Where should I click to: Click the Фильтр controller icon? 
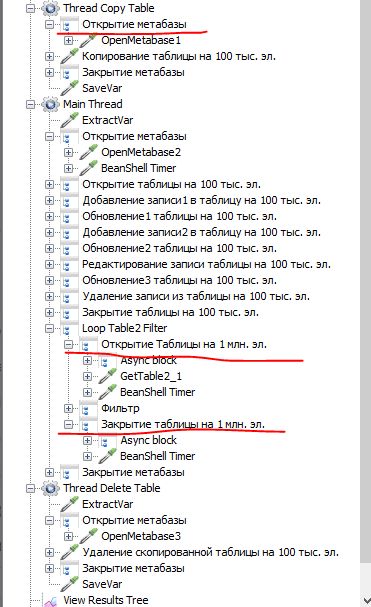(x=88, y=408)
